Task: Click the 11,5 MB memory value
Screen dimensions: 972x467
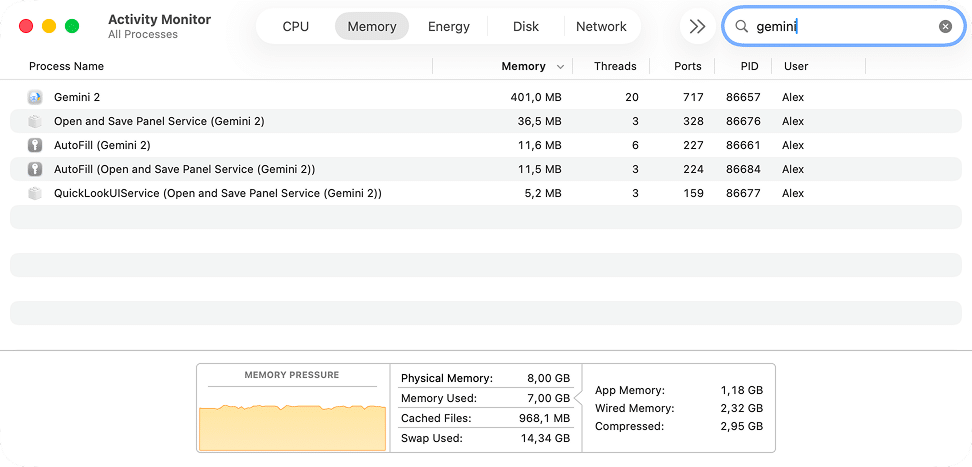Action: (x=540, y=169)
